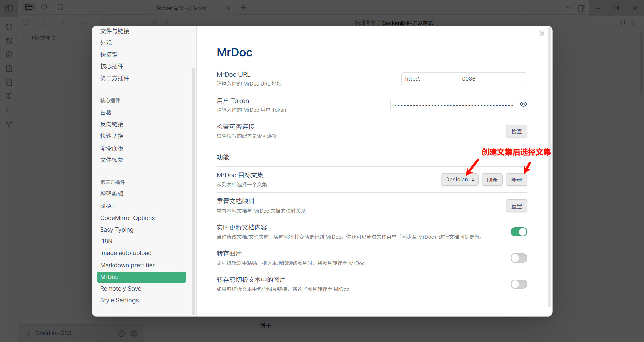This screenshot has width=644, height=342.
Task: Open the Obsidian 目标文集 dropdown
Action: (460, 180)
